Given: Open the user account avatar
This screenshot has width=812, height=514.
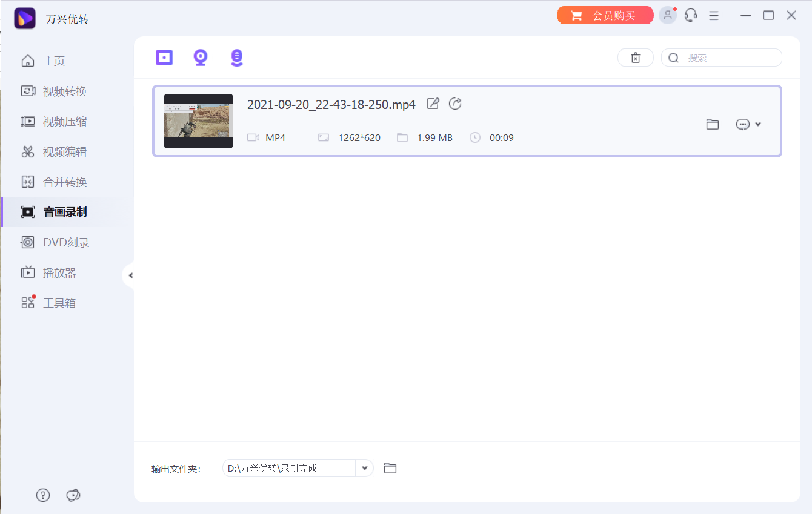Looking at the screenshot, I should tap(667, 15).
